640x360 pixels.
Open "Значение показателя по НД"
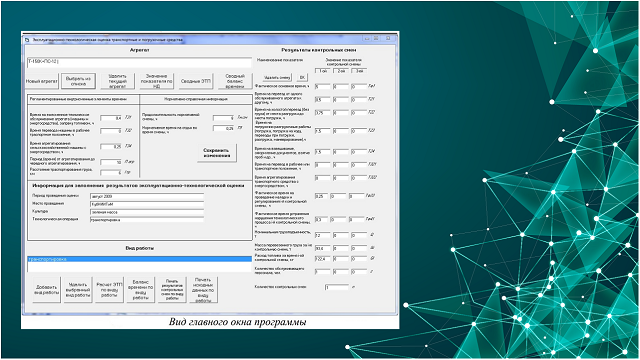[x=157, y=81]
